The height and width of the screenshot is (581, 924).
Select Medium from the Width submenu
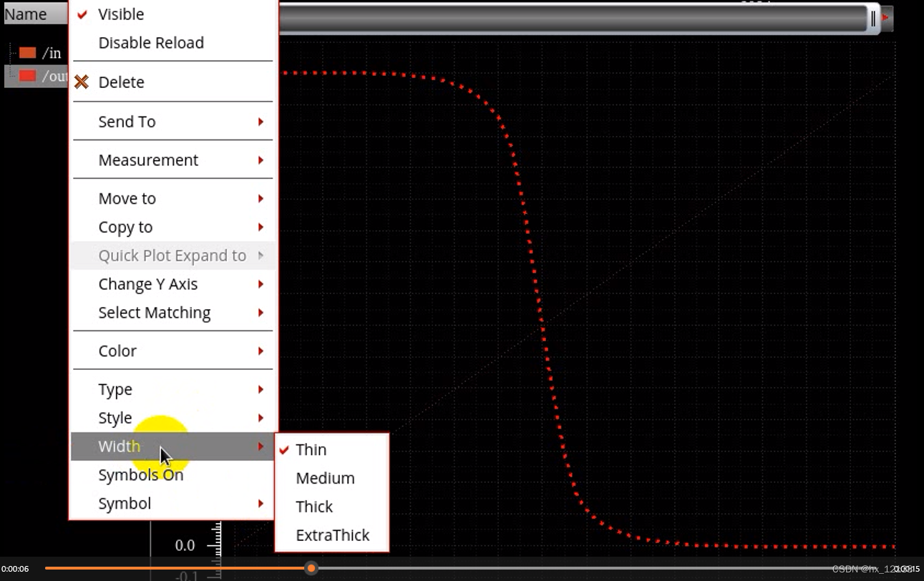coord(325,478)
